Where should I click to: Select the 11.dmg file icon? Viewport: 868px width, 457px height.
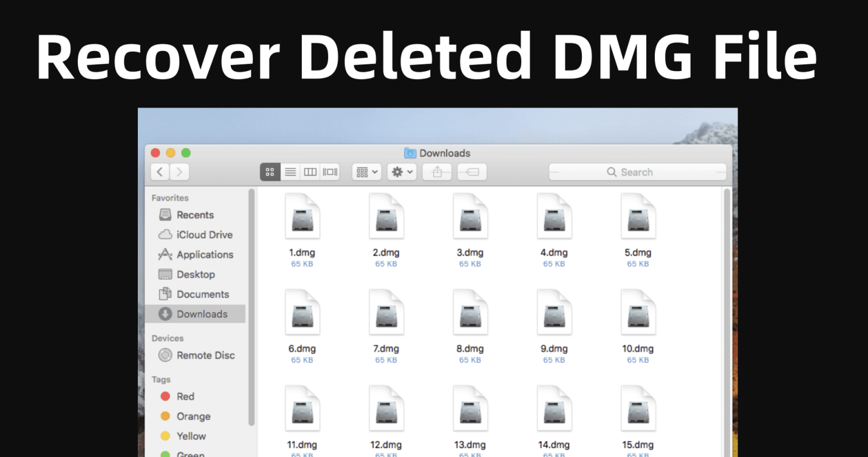point(302,408)
